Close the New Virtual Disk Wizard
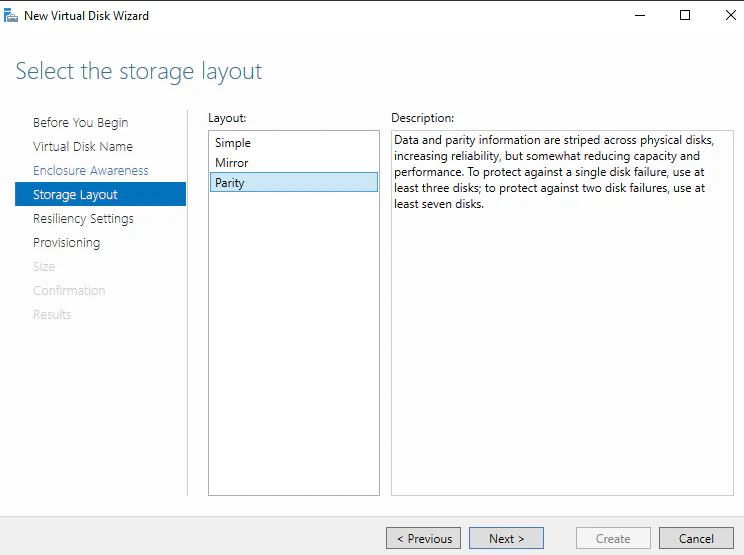 [730, 16]
